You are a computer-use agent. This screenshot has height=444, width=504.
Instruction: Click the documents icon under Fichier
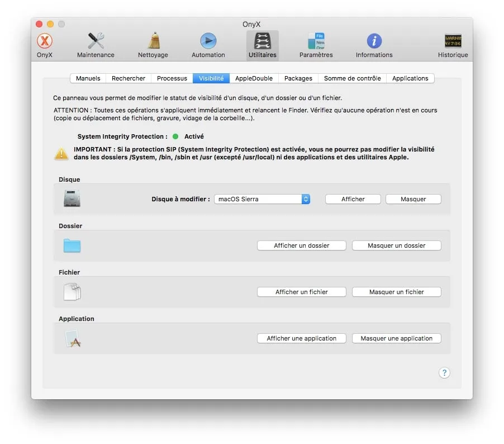coord(72,291)
